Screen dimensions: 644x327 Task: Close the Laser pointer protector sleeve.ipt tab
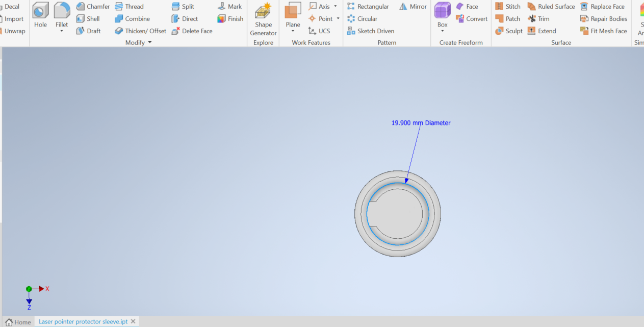tap(133, 321)
